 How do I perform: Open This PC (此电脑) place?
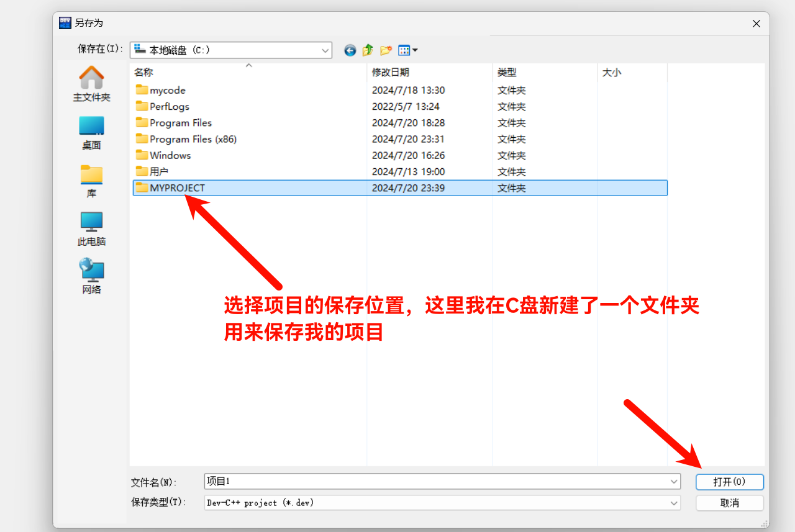point(91,229)
